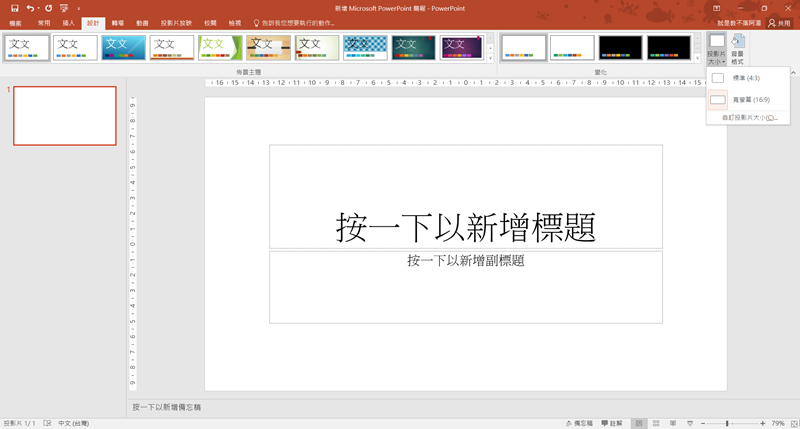Open the Format Background (背景格式) button

click(738, 49)
